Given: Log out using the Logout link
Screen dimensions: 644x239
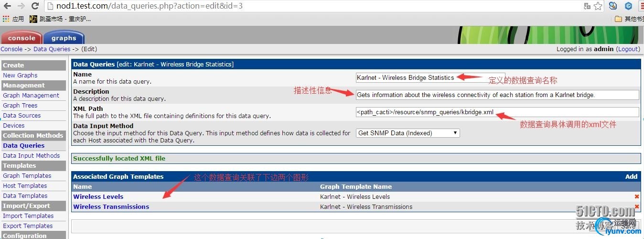Looking at the screenshot, I should (627, 49).
